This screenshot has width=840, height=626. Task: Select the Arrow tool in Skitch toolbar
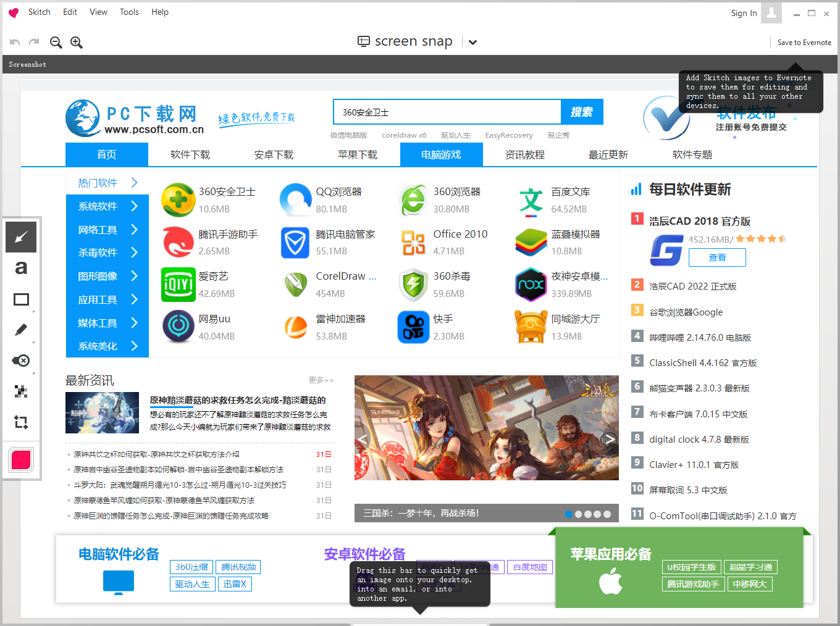point(21,237)
